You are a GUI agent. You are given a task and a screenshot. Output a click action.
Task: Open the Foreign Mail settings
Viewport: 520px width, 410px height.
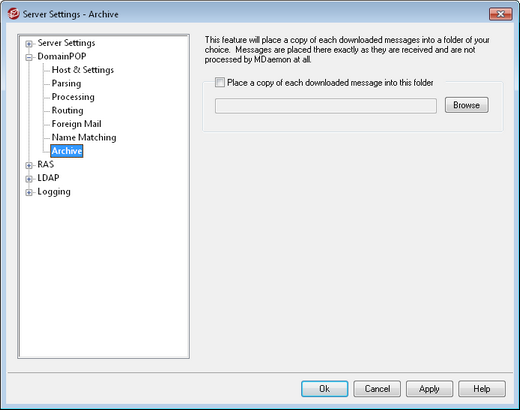coord(76,124)
